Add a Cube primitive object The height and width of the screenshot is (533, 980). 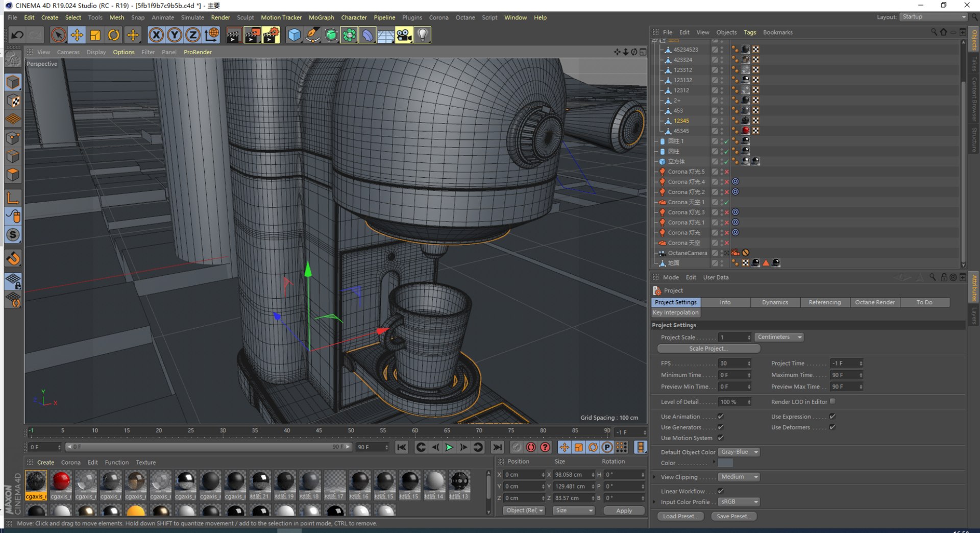295,35
